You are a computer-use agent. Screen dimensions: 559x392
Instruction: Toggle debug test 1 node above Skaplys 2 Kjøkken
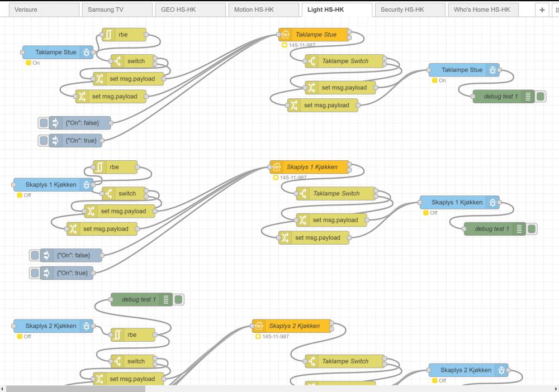pos(178,300)
